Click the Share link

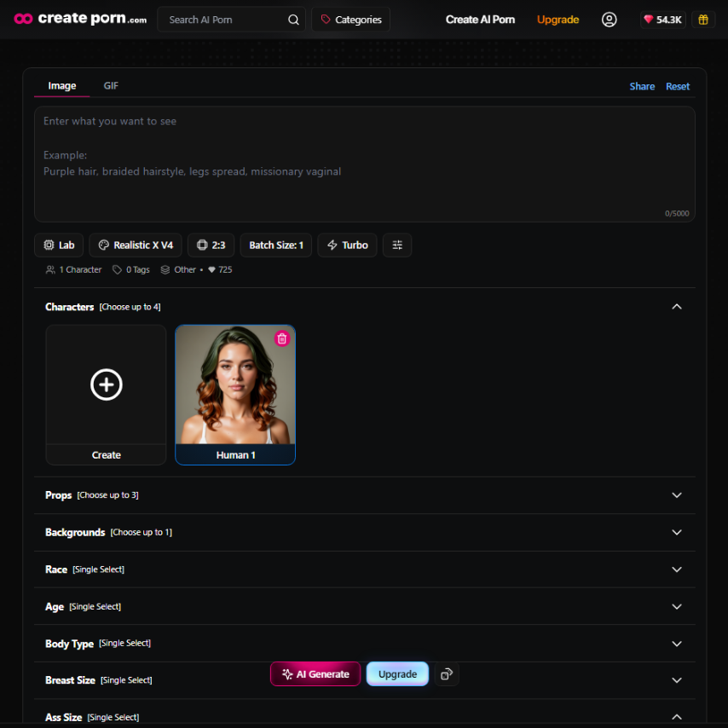pyautogui.click(x=642, y=86)
